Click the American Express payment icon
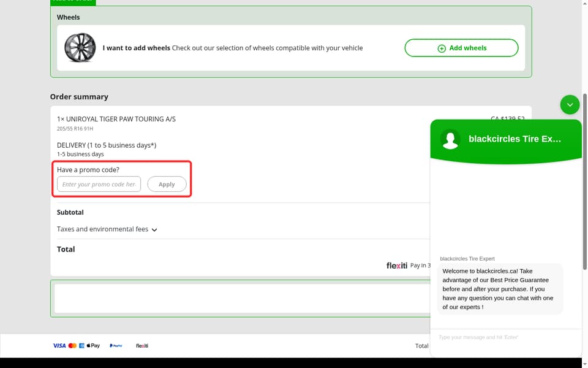Image resolution: width=588 pixels, height=368 pixels. click(x=81, y=345)
